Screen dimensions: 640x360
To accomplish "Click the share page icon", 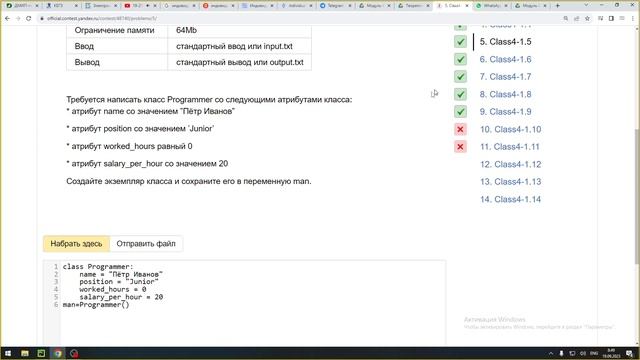I will coord(576,18).
